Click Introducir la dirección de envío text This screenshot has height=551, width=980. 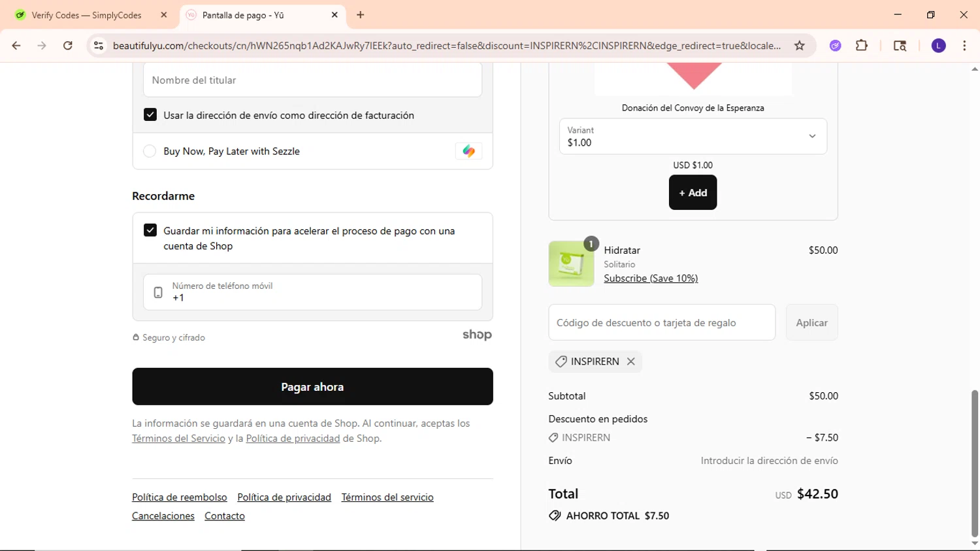[x=770, y=461]
